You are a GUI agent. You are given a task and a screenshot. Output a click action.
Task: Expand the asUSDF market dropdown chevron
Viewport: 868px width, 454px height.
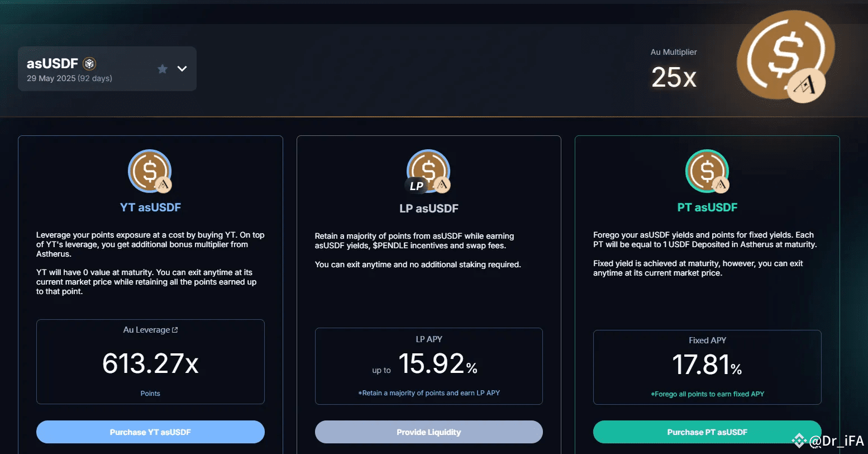pos(182,69)
